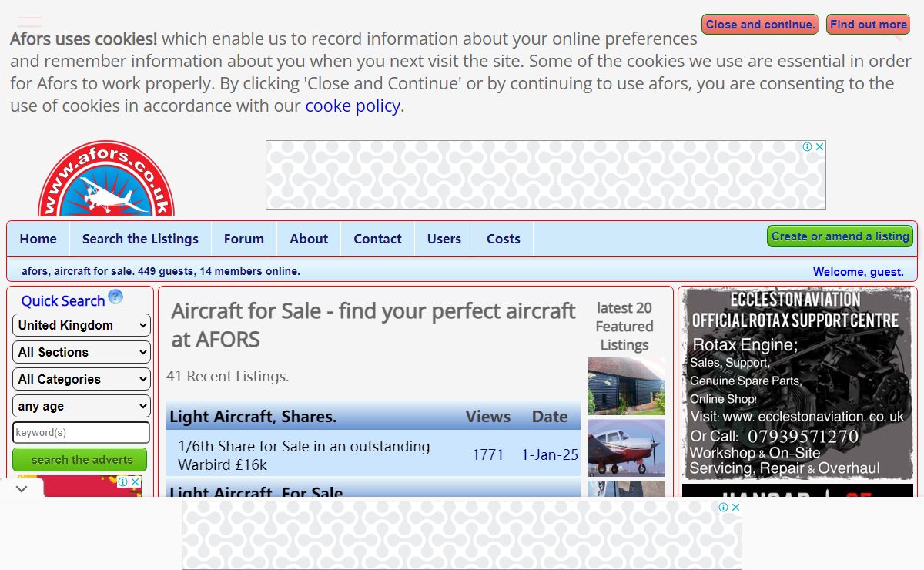Viewport: 924px width, 570px height.
Task: Click Create or amend a listing button
Action: point(840,236)
